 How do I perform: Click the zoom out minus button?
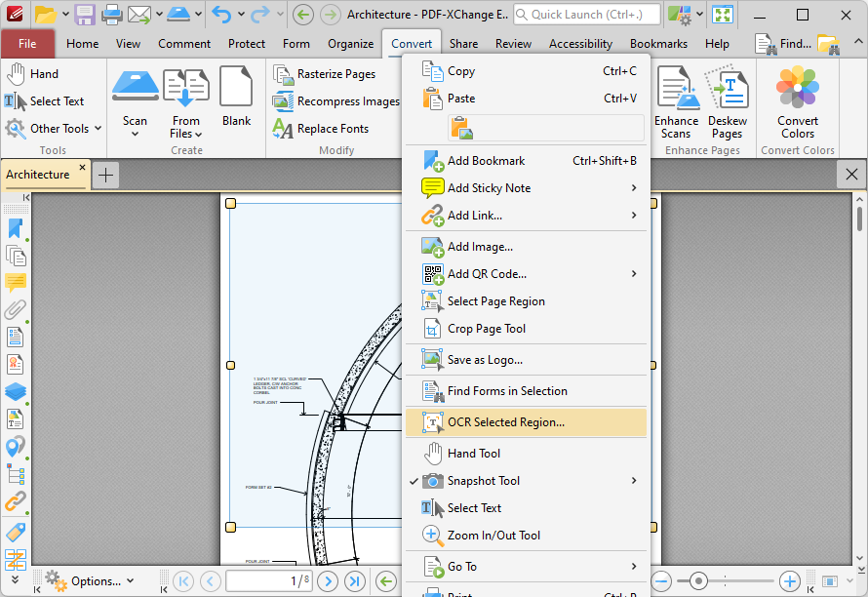coord(661,581)
